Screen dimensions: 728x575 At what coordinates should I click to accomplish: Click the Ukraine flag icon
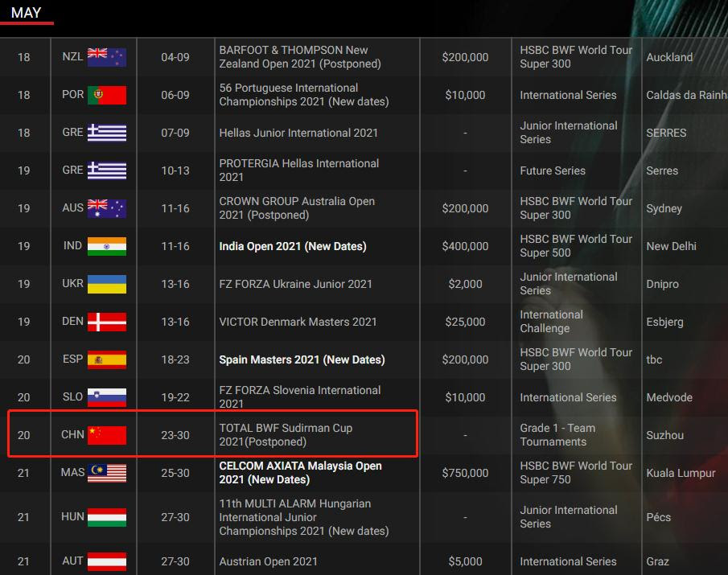(x=107, y=284)
